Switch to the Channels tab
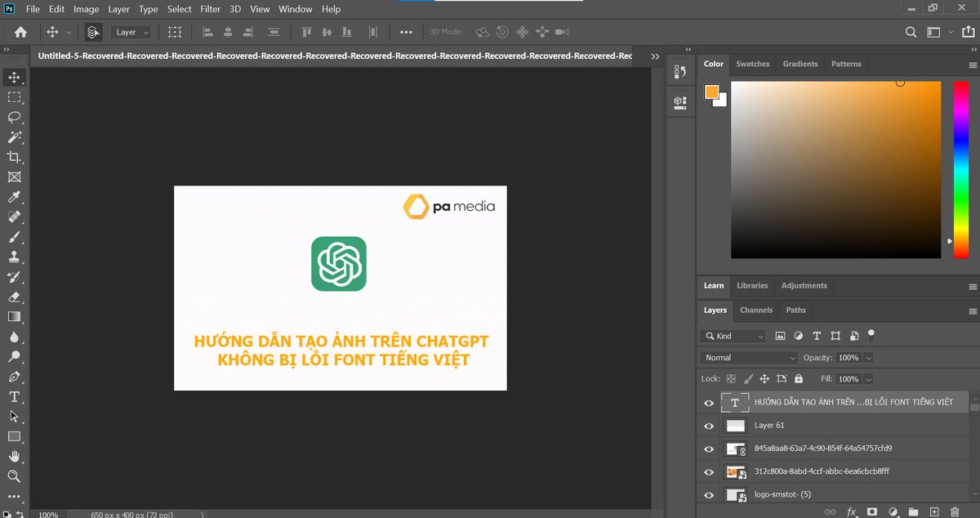 (x=756, y=310)
